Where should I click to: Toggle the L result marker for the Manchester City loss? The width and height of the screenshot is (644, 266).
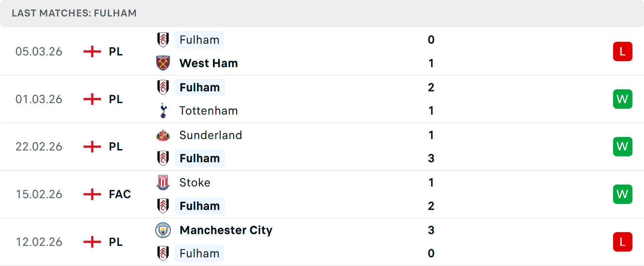[x=623, y=242]
